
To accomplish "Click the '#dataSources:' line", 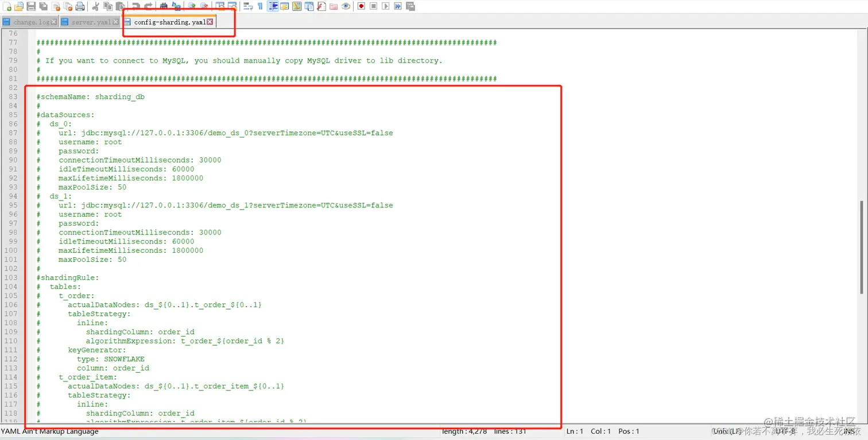I will pos(65,115).
